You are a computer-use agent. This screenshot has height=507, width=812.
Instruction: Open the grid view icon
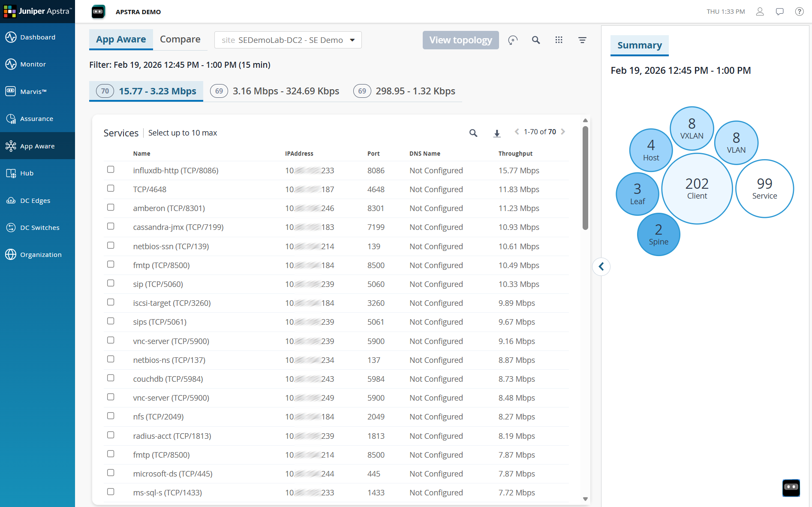point(559,40)
